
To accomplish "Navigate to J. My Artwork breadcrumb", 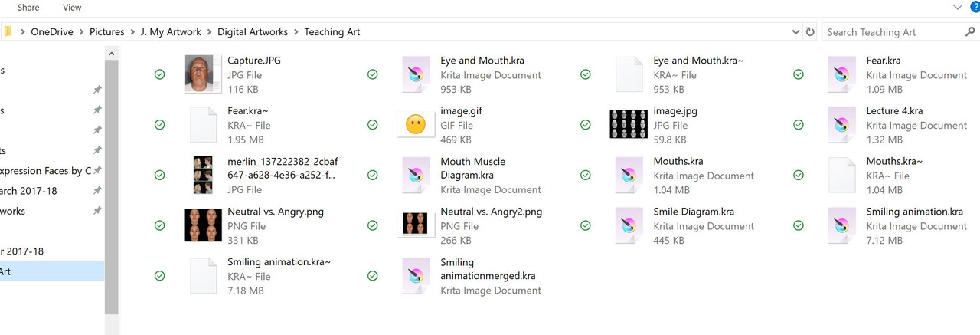I will tap(171, 32).
